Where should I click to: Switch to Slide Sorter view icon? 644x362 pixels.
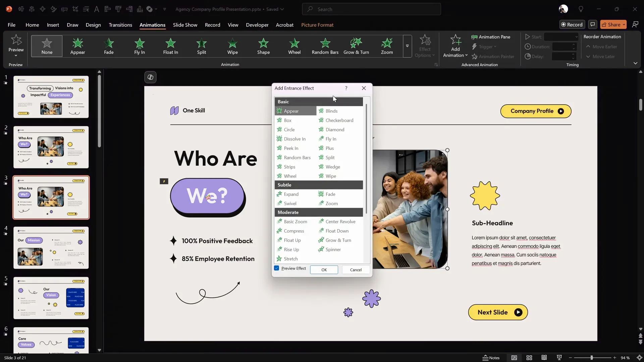(529, 358)
